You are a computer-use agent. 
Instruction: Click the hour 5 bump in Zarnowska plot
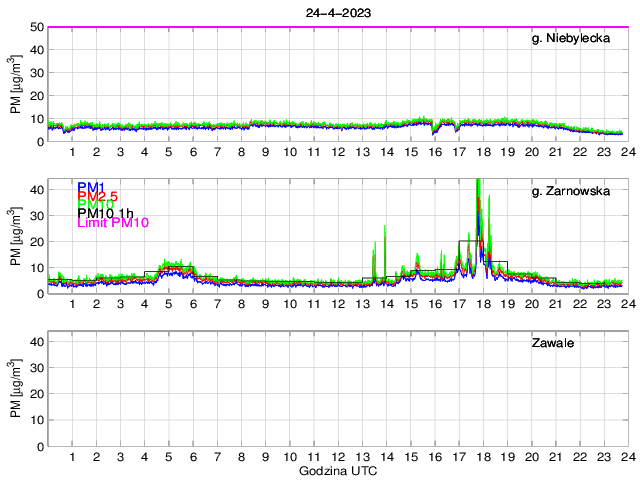pyautogui.click(x=170, y=268)
